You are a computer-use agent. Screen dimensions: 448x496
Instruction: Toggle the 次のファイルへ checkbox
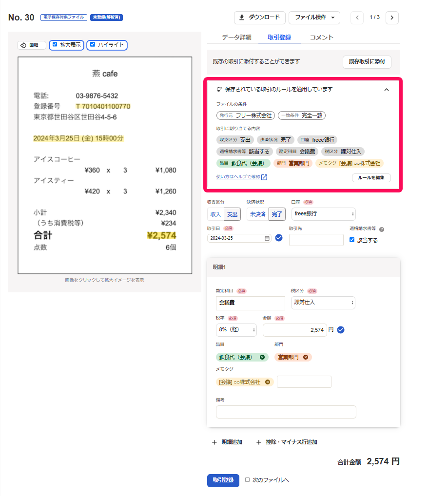248,480
